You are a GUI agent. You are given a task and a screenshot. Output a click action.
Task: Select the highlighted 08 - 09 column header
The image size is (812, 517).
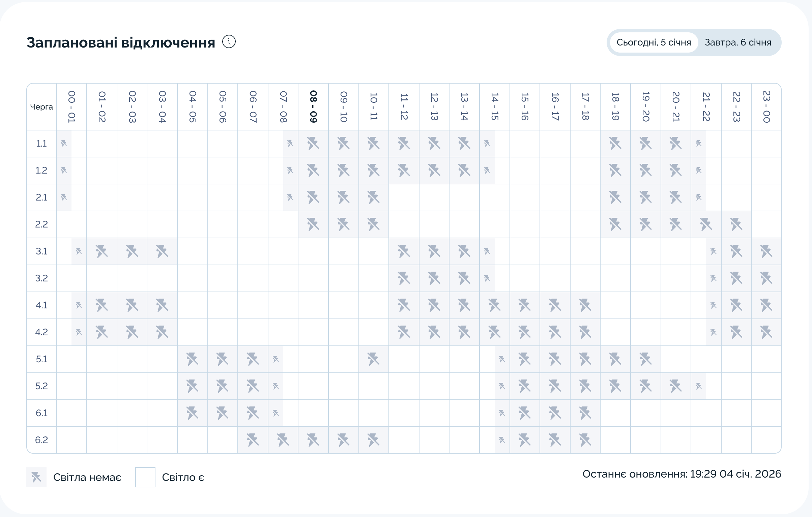[x=313, y=107]
